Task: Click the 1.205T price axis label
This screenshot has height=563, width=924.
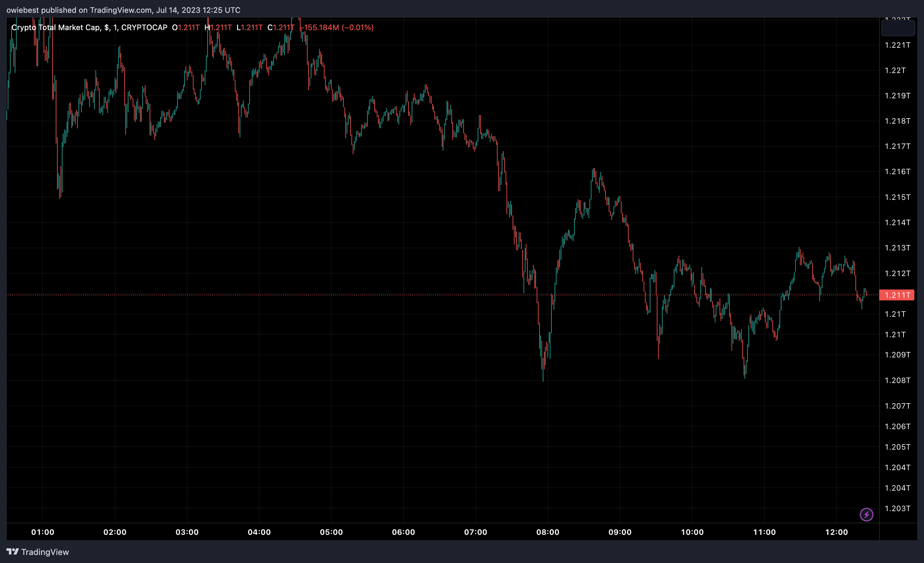Action: click(x=897, y=447)
